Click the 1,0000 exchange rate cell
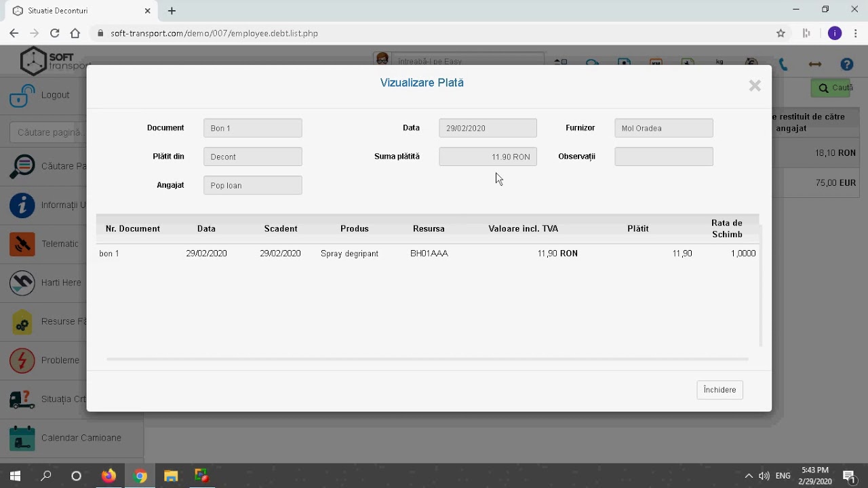 743,253
